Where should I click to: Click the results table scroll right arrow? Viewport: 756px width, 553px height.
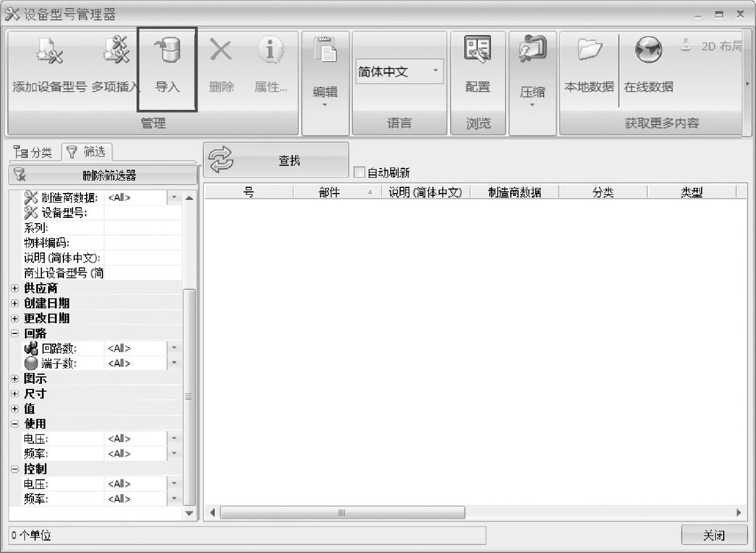[739, 513]
